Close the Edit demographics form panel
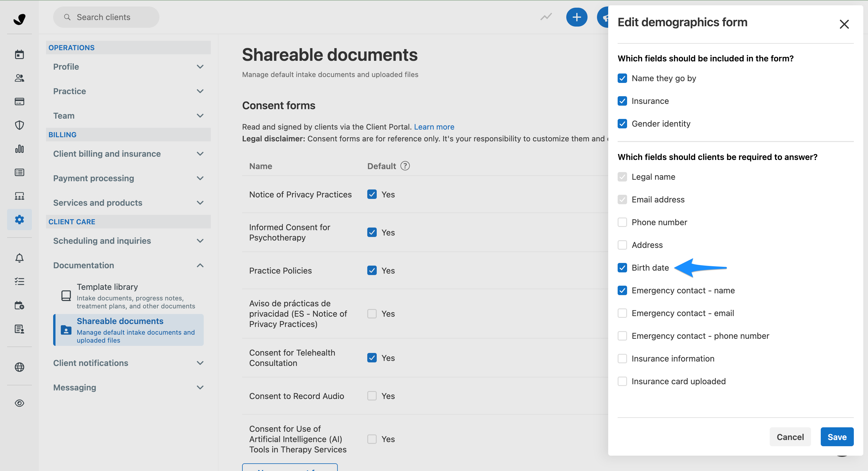Viewport: 868px width, 471px height. [x=844, y=24]
